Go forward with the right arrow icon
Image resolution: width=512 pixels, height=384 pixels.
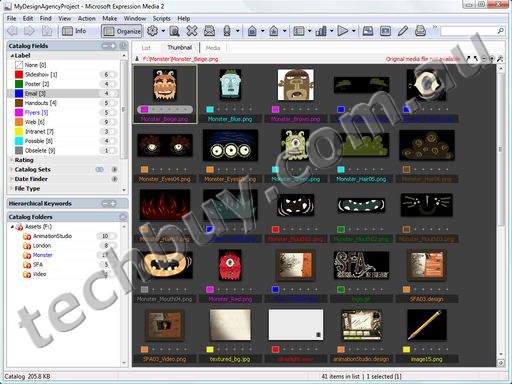29,31
